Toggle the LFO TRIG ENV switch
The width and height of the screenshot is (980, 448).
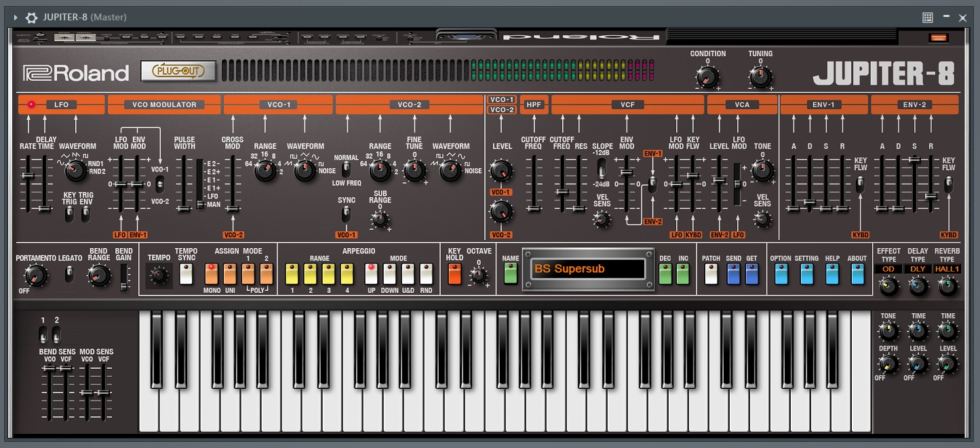86,214
